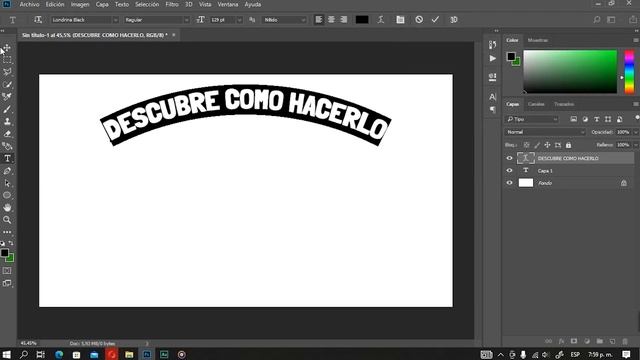Image resolution: width=640 pixels, height=360 pixels.
Task: Toggle lock position on layer
Action: click(547, 145)
